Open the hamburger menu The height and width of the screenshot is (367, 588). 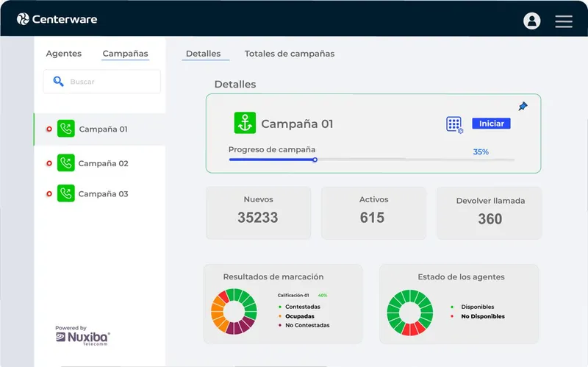click(564, 21)
